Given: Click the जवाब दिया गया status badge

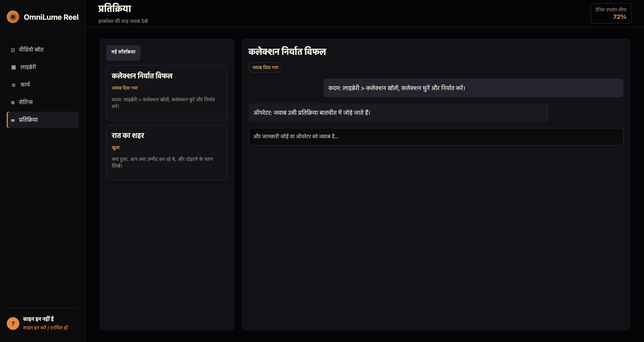Looking at the screenshot, I should [265, 67].
